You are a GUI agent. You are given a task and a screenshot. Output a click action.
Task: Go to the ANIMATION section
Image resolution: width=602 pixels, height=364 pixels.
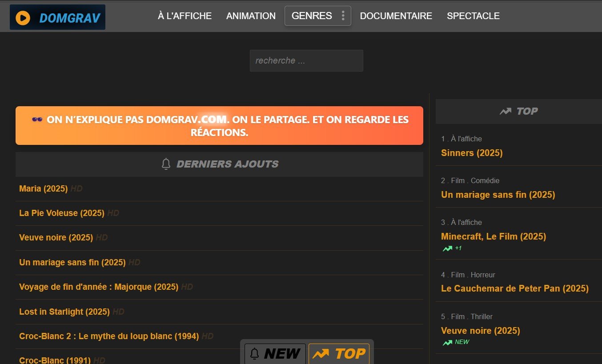tap(251, 16)
